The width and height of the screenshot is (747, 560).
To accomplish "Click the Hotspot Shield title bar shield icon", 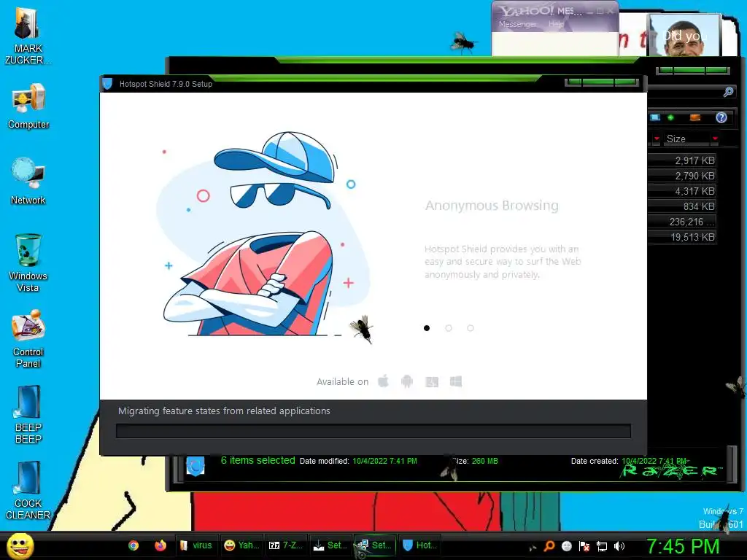I will [108, 84].
